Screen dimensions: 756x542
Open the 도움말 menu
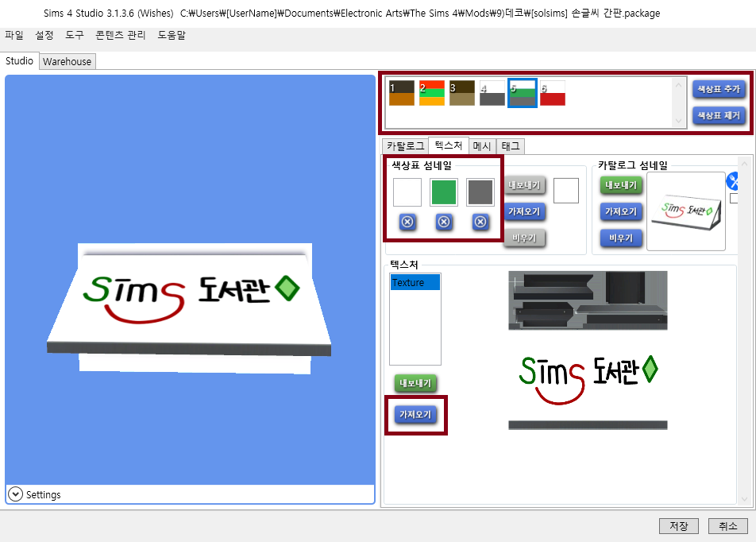click(172, 35)
